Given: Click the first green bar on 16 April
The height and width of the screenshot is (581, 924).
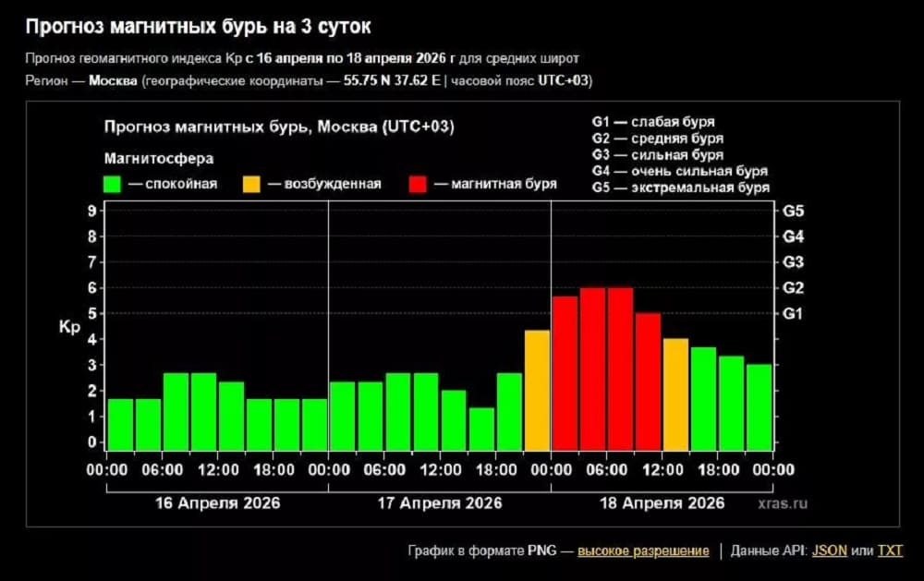Looking at the screenshot, I should point(120,424).
